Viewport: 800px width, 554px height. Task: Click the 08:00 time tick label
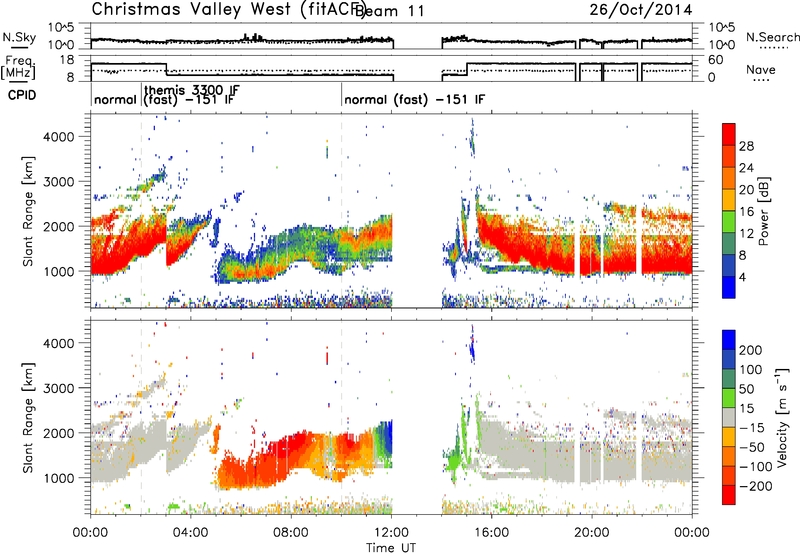[291, 533]
